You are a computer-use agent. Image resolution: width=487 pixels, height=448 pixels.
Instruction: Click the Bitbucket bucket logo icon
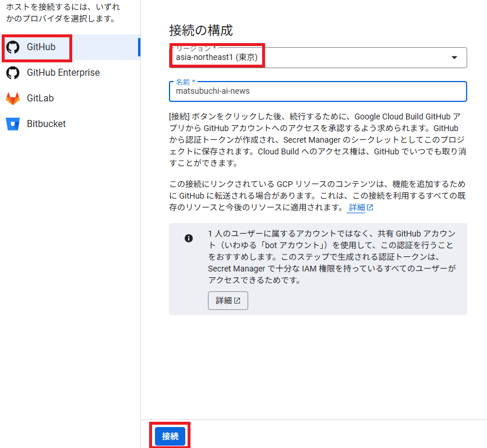point(13,124)
